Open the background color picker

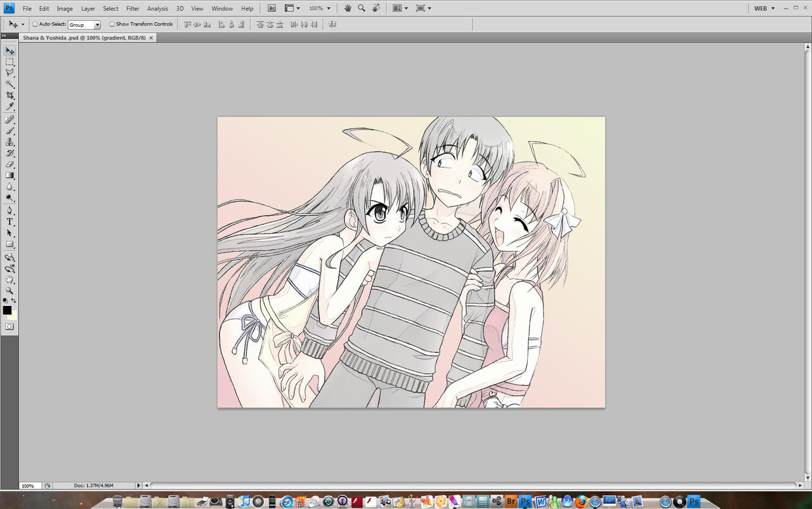(x=14, y=315)
